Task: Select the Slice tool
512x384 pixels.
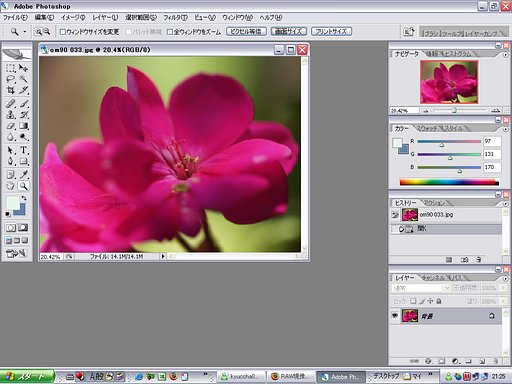Action: [23, 90]
